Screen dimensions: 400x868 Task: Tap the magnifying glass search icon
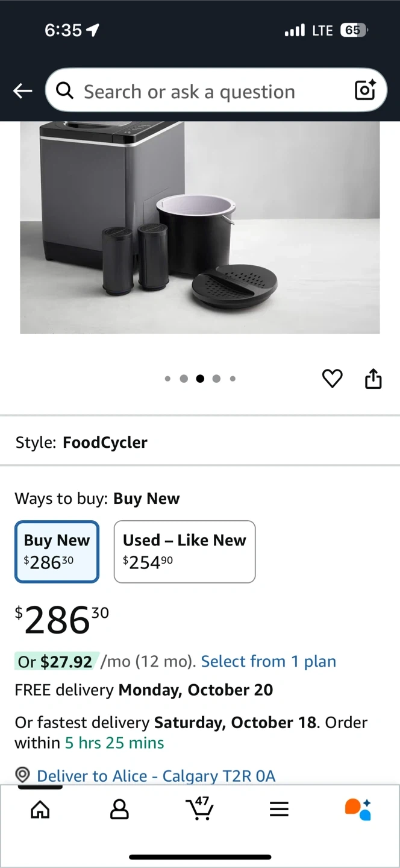(64, 91)
